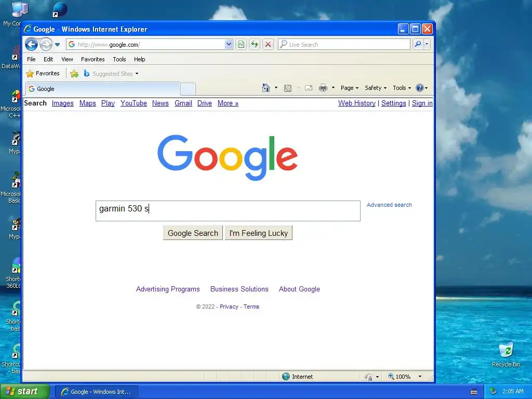Screen dimensions: 532x399
Task: Open a new blank tab
Action: (188, 89)
